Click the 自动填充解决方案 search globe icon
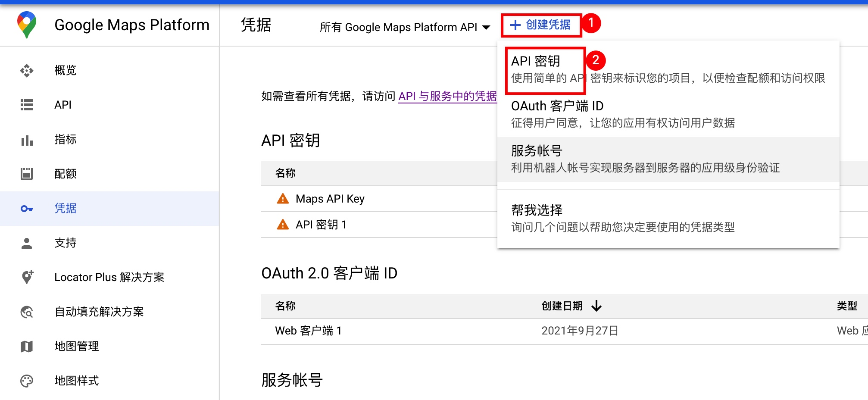Screen dimensions: 868x400 27,312
